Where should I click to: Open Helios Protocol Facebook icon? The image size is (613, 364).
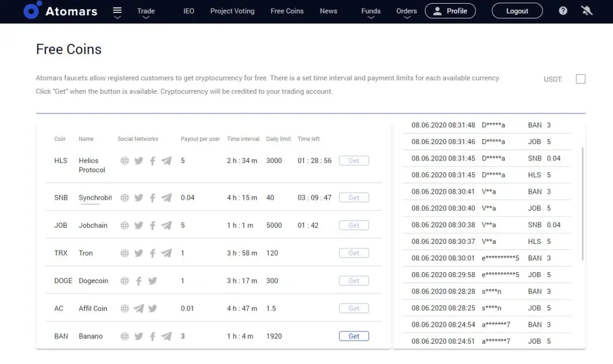coord(153,161)
